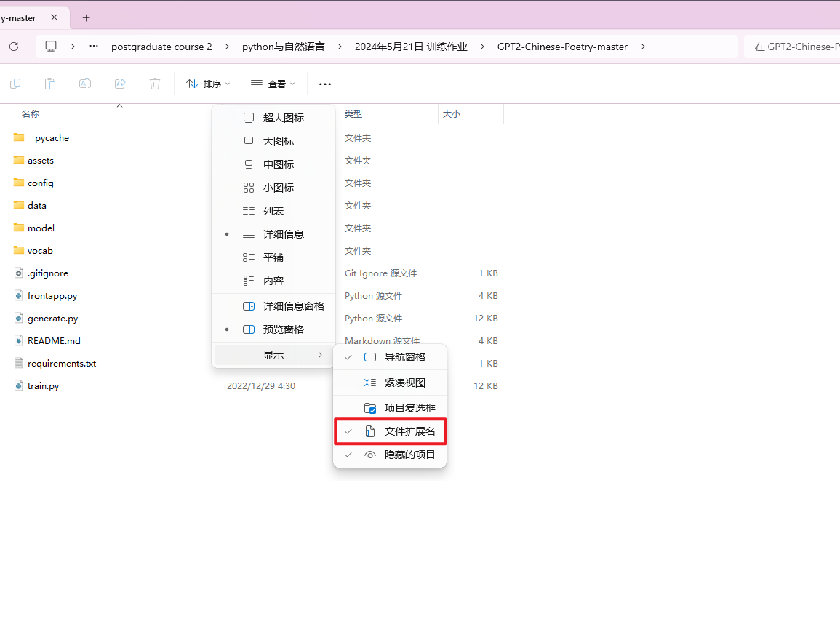The image size is (840, 632).
Task: Click the delete trash icon
Action: tap(155, 84)
